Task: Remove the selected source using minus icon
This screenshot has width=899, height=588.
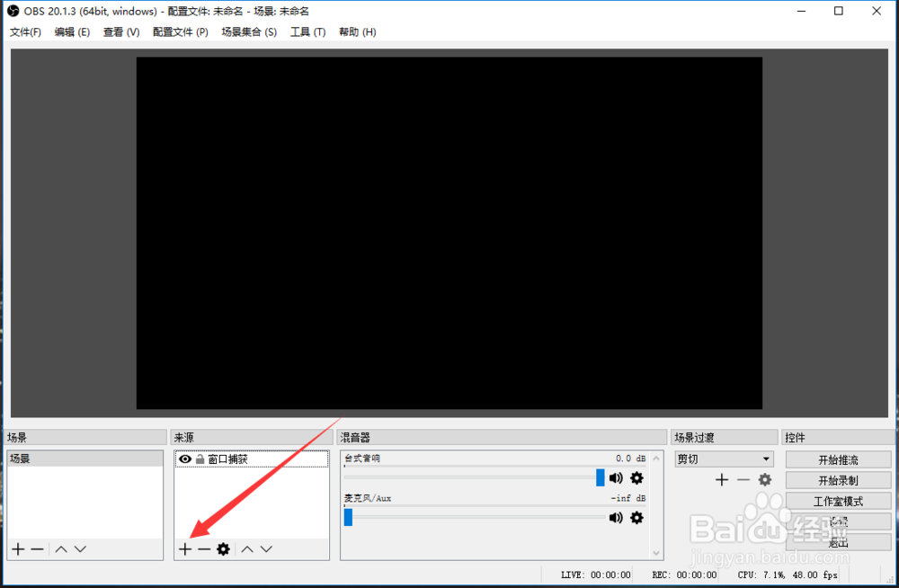Action: 203,548
